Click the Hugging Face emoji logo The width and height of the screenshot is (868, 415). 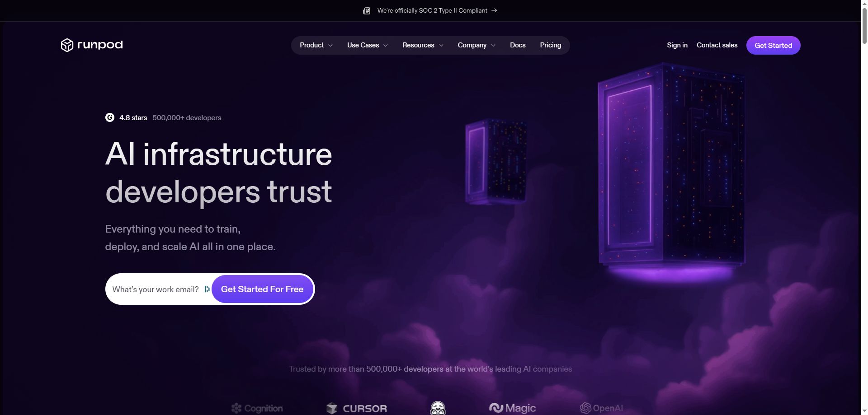[438, 408]
